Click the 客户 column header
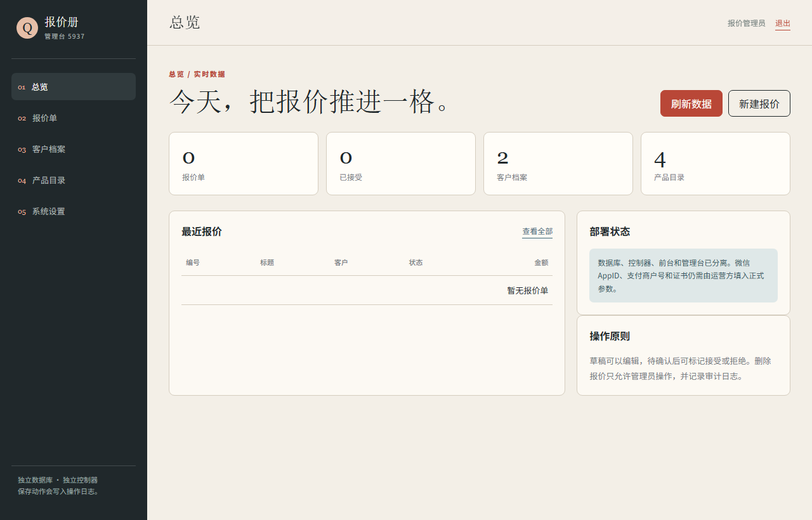Screen dimensions: 812x520 tap(341, 263)
